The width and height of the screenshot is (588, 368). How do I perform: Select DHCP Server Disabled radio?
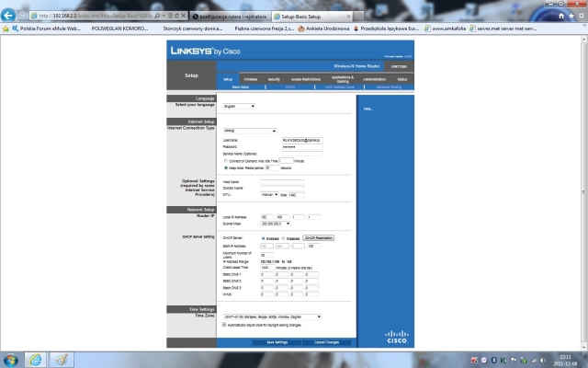[284, 238]
